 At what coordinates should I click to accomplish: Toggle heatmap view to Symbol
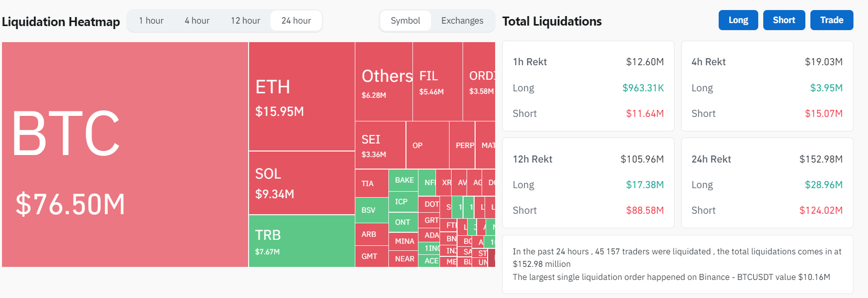tap(405, 21)
